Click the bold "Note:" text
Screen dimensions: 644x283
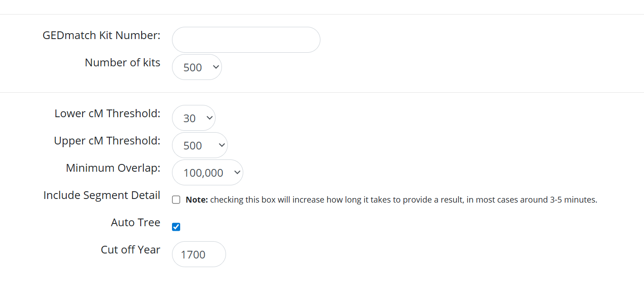pyautogui.click(x=197, y=200)
